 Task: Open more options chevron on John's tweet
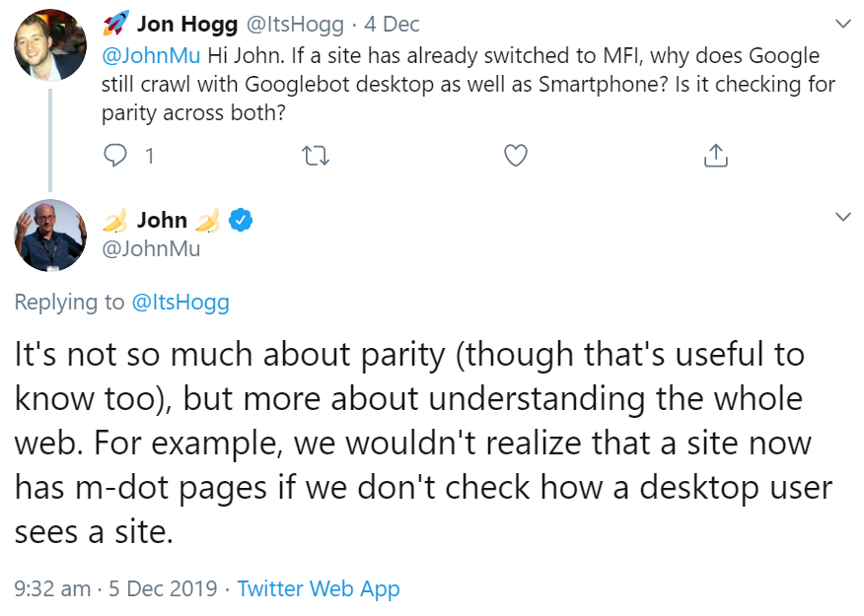(842, 216)
